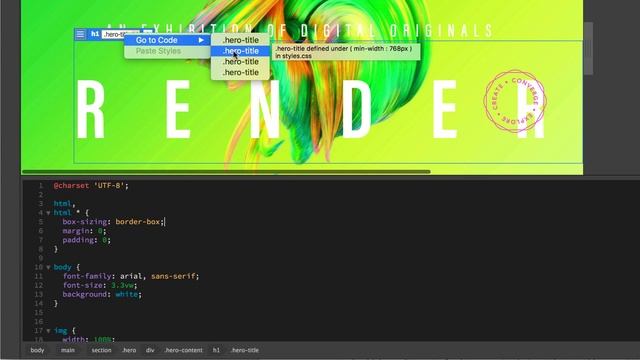The image size is (640, 360).
Task: Edit the .hero-title class field in Element Display
Action: (113, 34)
